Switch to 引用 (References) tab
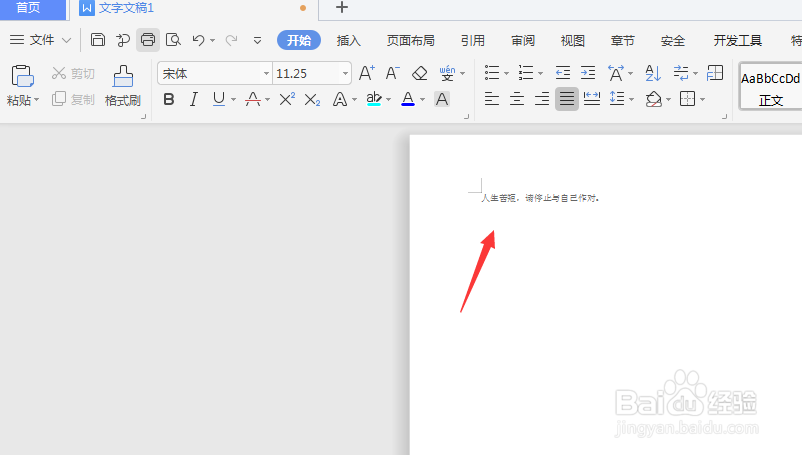 coord(473,40)
